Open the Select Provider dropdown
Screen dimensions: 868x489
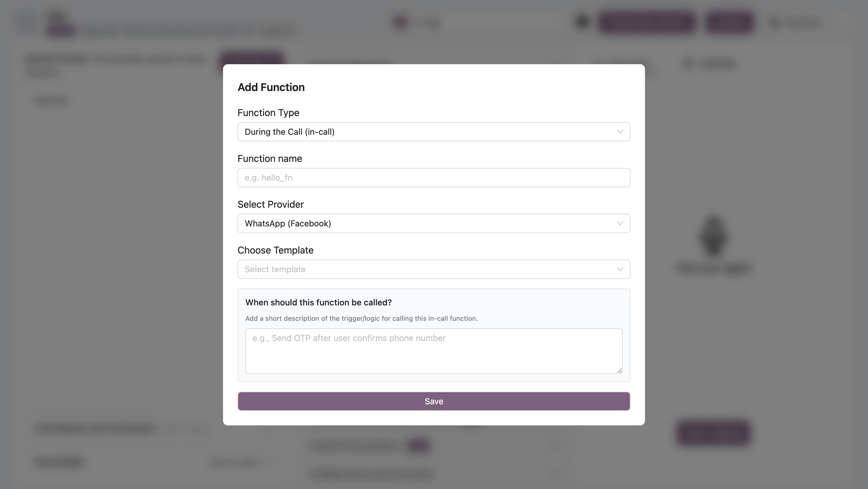tap(433, 223)
